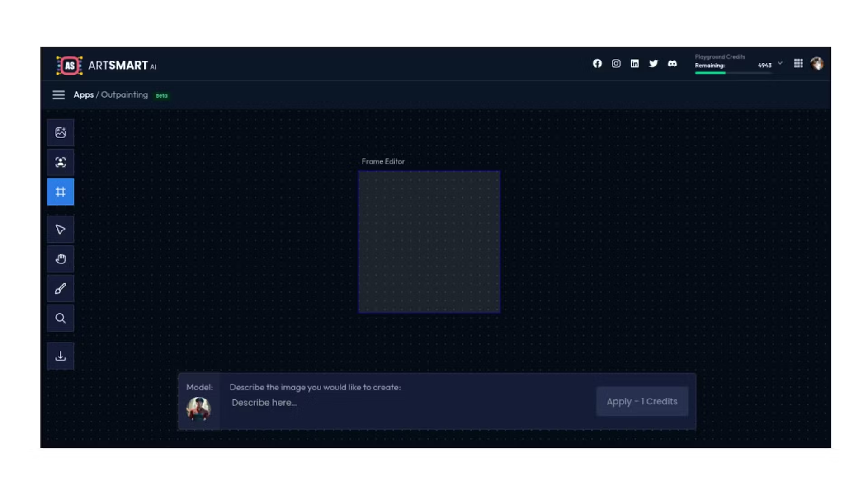Click the Describe here prompt field
Image resolution: width=868 pixels, height=488 pixels.
point(264,402)
